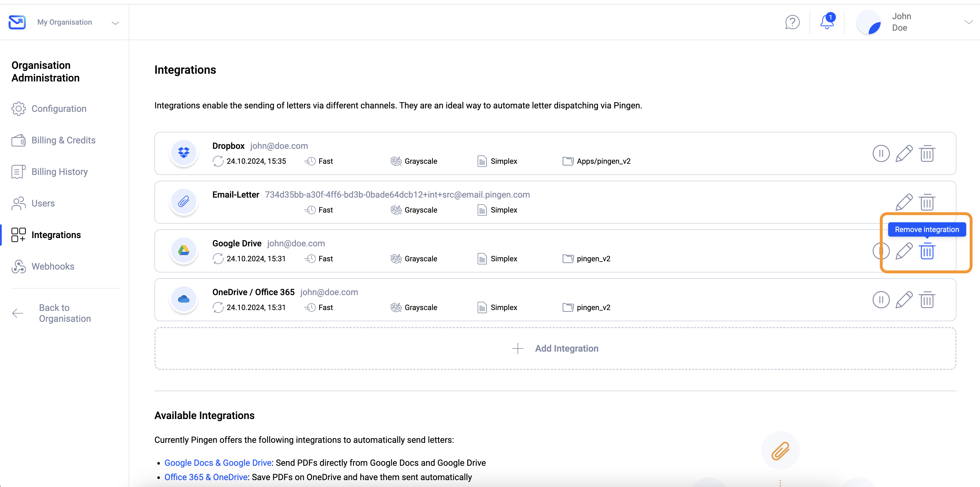Screen dimensions: 980x487
Task: Click the Dropbox logo icon
Action: [x=184, y=153]
